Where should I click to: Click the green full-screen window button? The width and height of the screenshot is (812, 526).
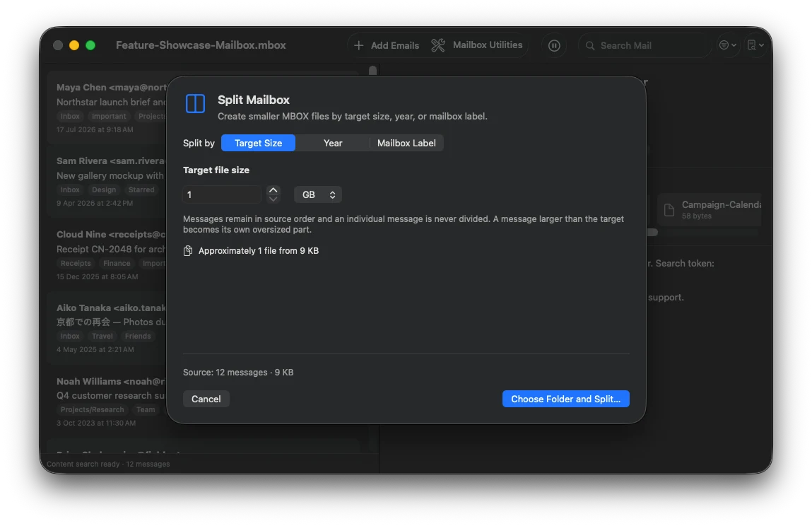90,46
